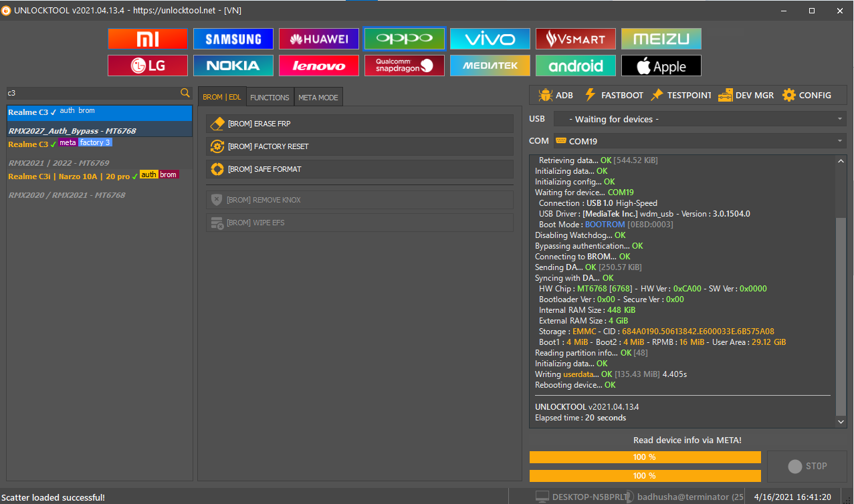The height and width of the screenshot is (504, 854).
Task: Open the TESTPOINT tool
Action: pyautogui.click(x=680, y=95)
